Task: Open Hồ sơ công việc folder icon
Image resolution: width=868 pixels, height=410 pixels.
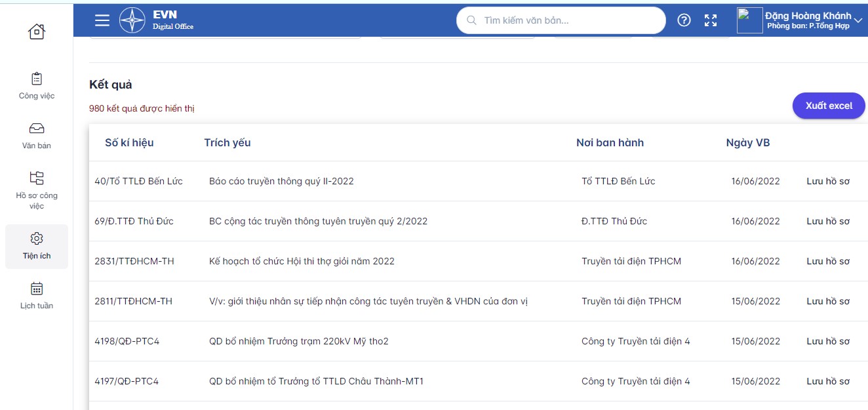Action: point(37,178)
